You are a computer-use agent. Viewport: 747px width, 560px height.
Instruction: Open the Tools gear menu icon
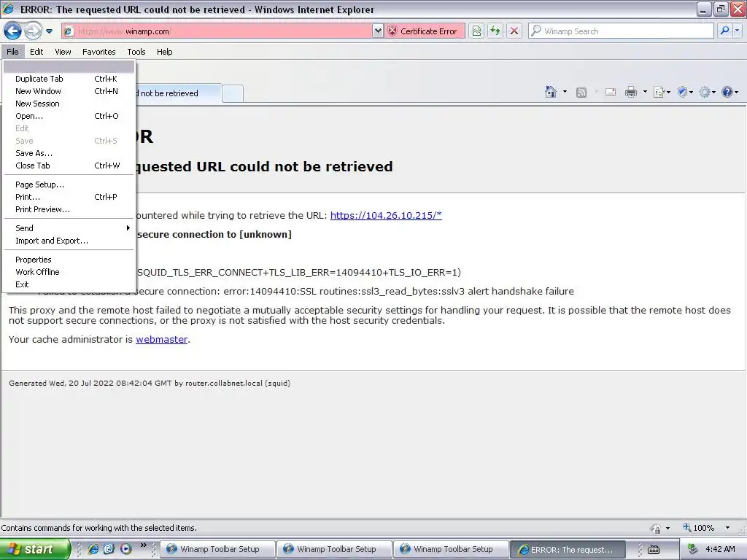click(x=707, y=92)
